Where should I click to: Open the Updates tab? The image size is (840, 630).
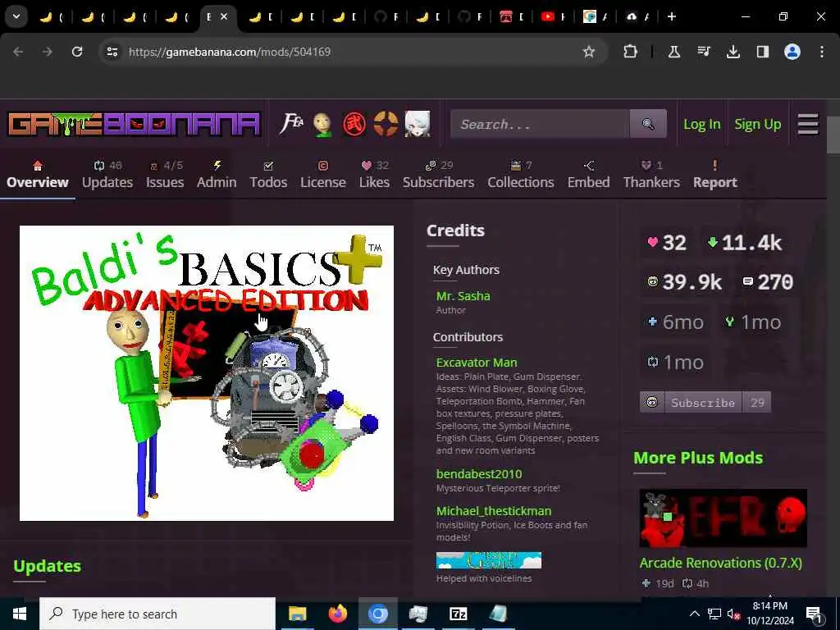pos(107,175)
